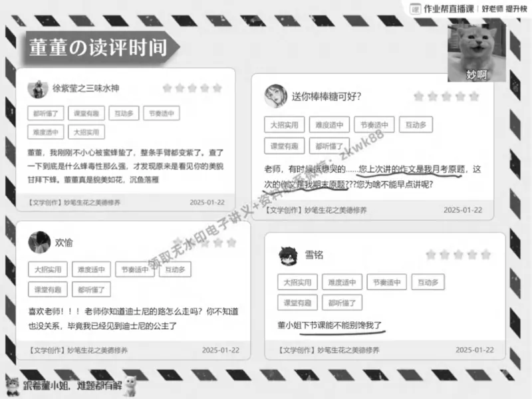Screen dimensions: 532x399
Task: Select 课堂有趣 tag in 欢愉 card
Action: point(48,289)
